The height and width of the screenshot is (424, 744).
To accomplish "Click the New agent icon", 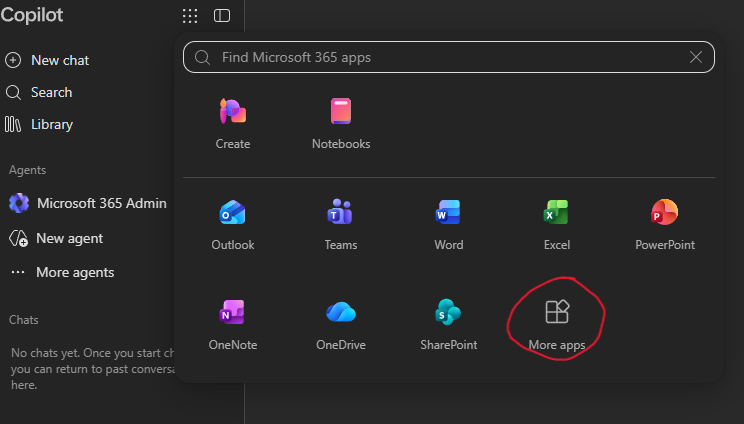I will pos(19,238).
